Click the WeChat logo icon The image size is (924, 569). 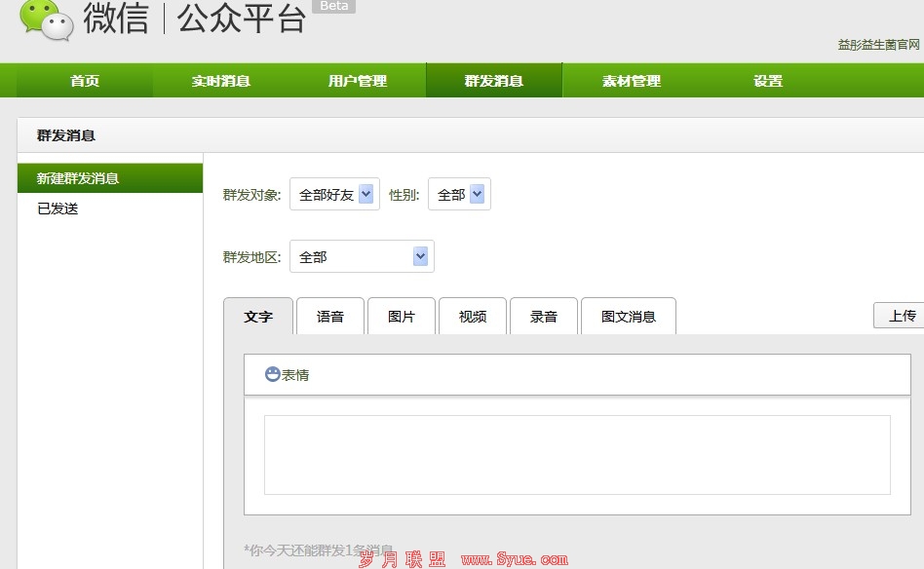tap(47, 19)
